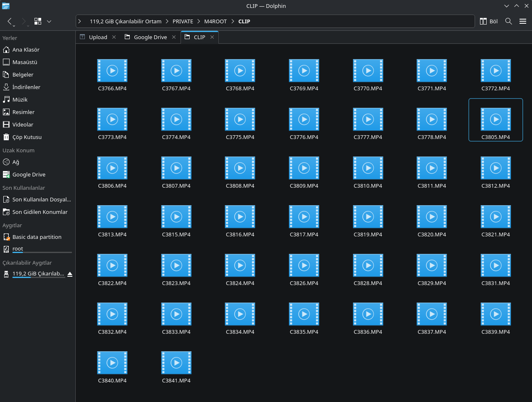532x402 pixels.
Task: Open the view mode dropdown arrow
Action: (49, 21)
